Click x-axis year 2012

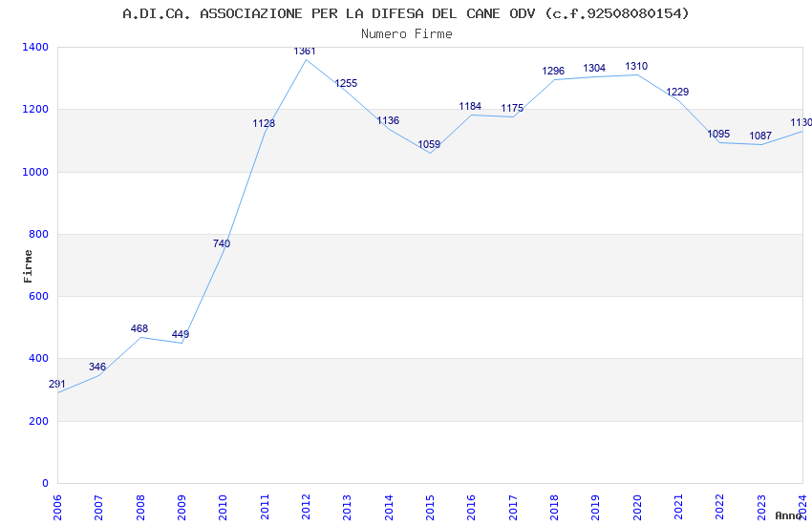point(306,507)
